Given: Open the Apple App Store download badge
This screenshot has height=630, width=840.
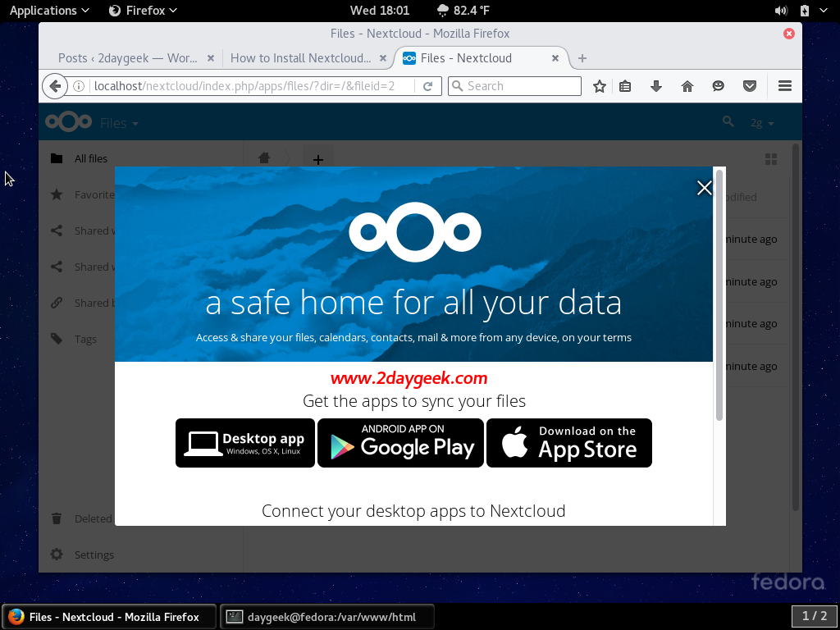Looking at the screenshot, I should click(569, 443).
